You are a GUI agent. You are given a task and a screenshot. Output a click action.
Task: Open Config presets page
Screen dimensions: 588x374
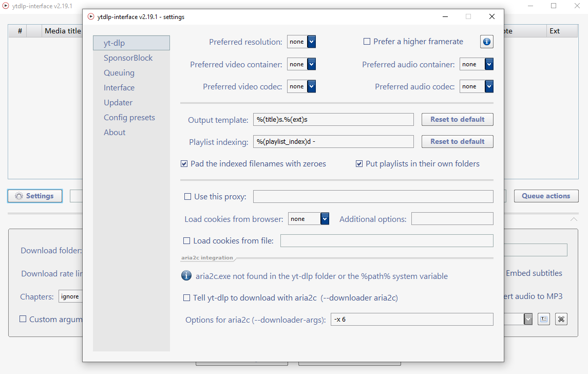pos(131,118)
